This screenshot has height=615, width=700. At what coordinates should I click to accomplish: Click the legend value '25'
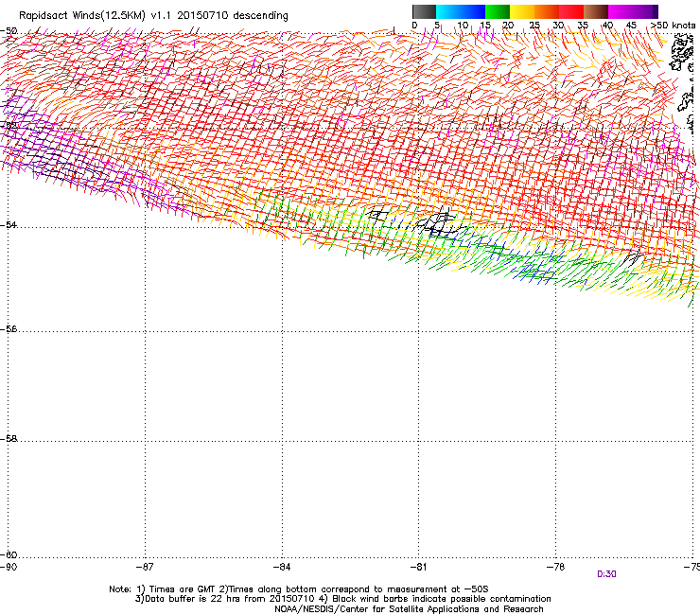[534, 26]
